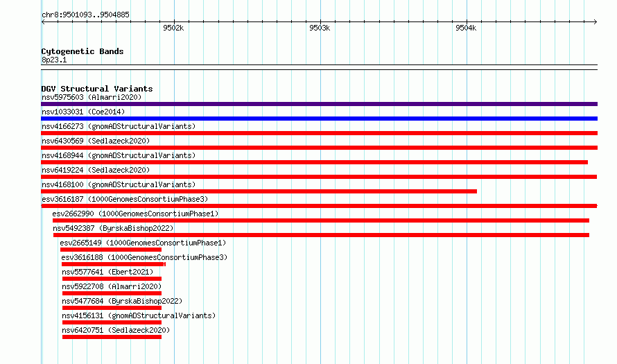Open the nsv5477684 (ByrskaBishop2022) label
This screenshot has width=617, height=364.
[122, 301]
